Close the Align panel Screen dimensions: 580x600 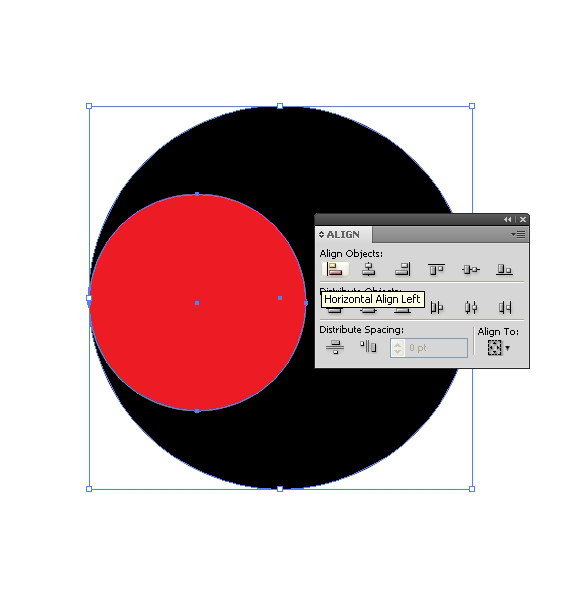[523, 219]
